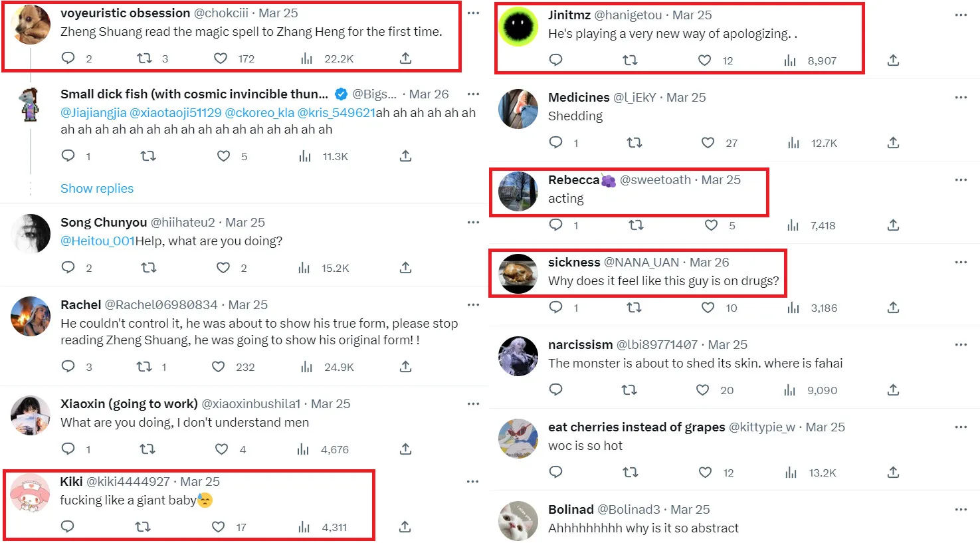
Task: Share the sickness tweet about drugs
Action: pyautogui.click(x=893, y=308)
